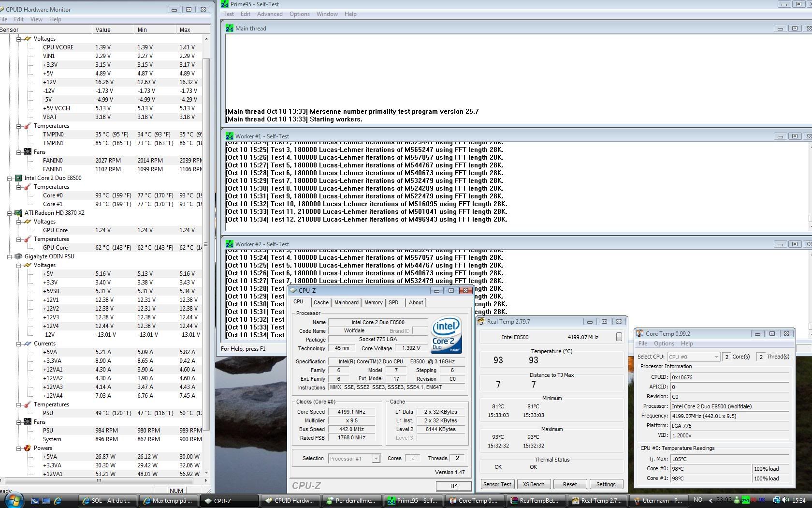Open the Options menu in Core Temp

pyautogui.click(x=664, y=344)
